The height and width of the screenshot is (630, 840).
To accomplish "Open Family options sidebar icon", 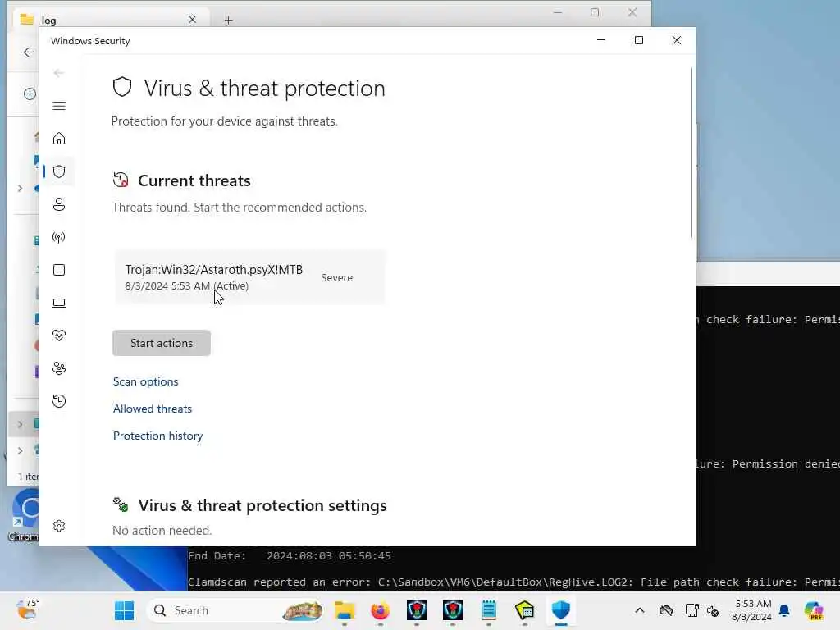I will pos(59,368).
